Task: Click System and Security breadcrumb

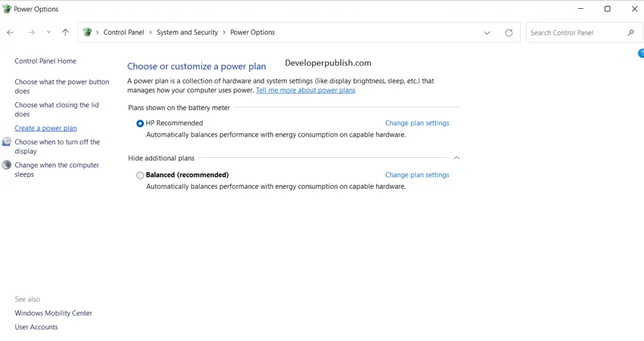Action: [x=187, y=33]
